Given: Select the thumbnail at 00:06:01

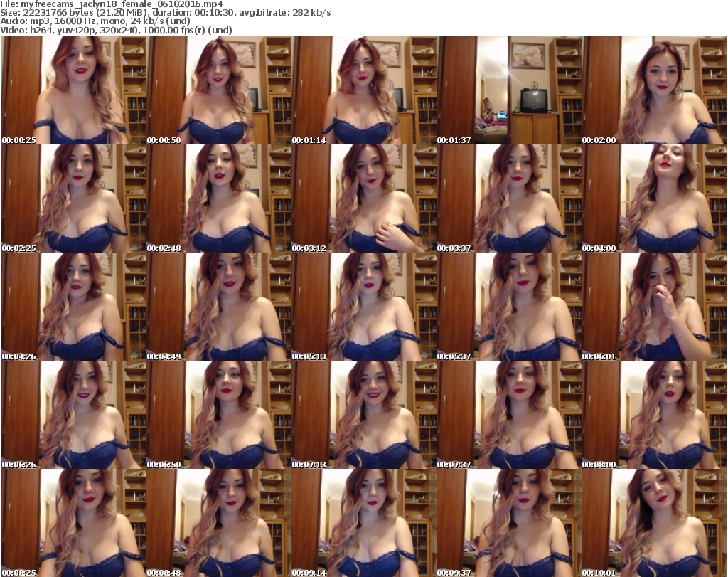Looking at the screenshot, I should [x=653, y=307].
